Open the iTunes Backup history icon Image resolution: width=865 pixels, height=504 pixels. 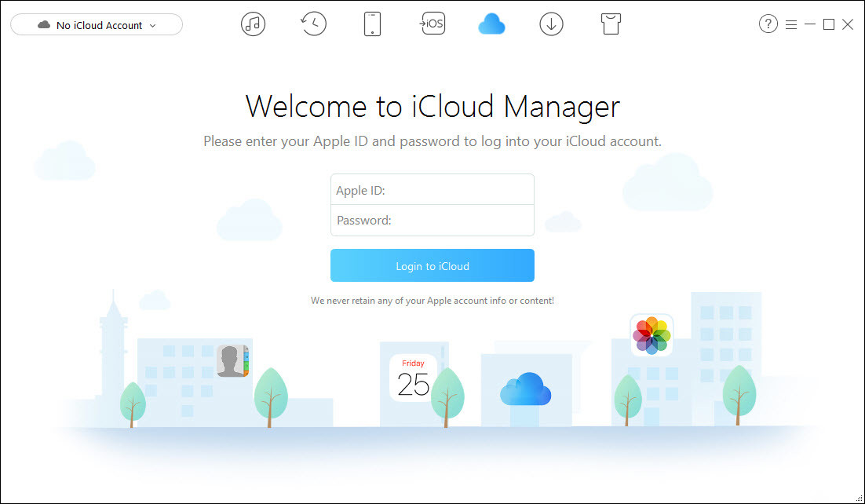point(313,24)
